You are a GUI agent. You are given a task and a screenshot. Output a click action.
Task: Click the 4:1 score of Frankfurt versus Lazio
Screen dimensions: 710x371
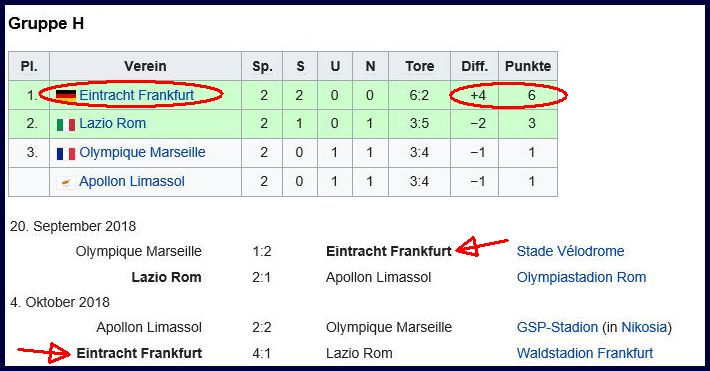coord(261,353)
